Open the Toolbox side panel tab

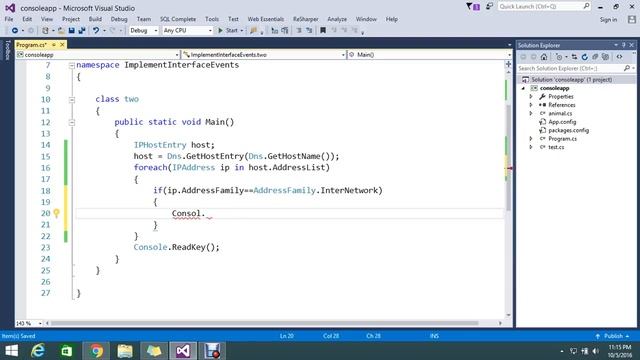click(x=7, y=51)
